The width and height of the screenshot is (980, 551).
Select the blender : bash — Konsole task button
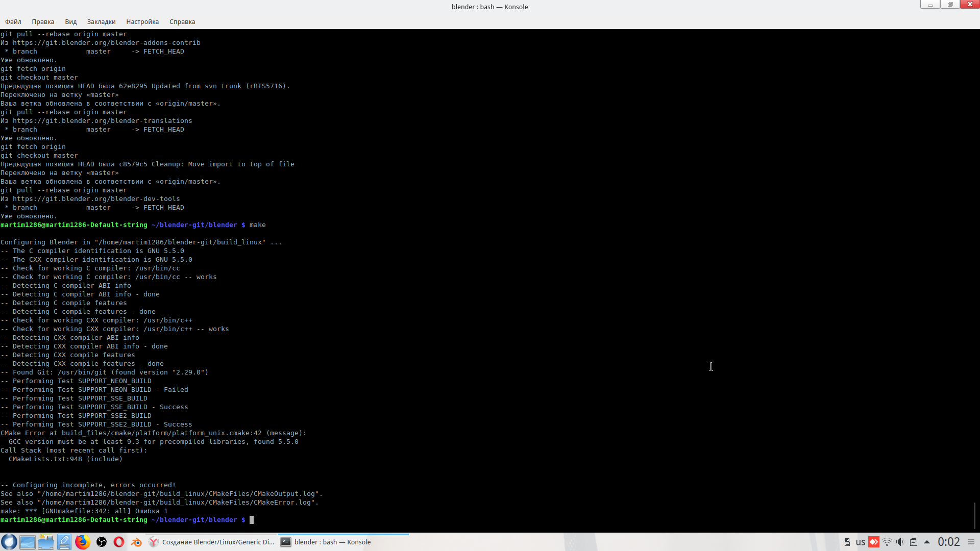(x=344, y=542)
